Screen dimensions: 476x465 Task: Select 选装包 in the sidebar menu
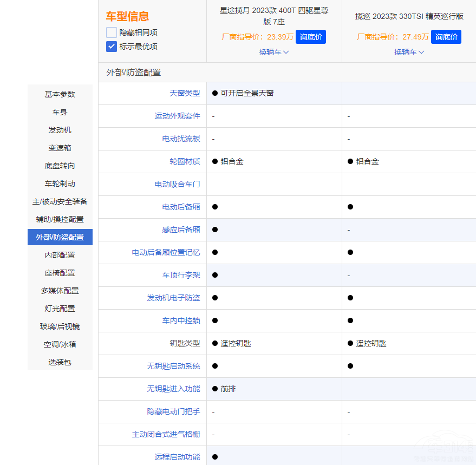60,362
